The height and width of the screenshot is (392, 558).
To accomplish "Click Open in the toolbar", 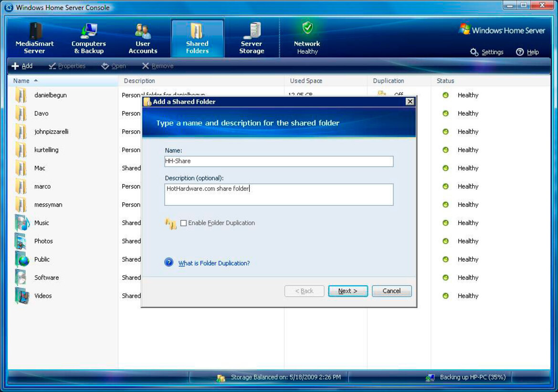I will (114, 66).
